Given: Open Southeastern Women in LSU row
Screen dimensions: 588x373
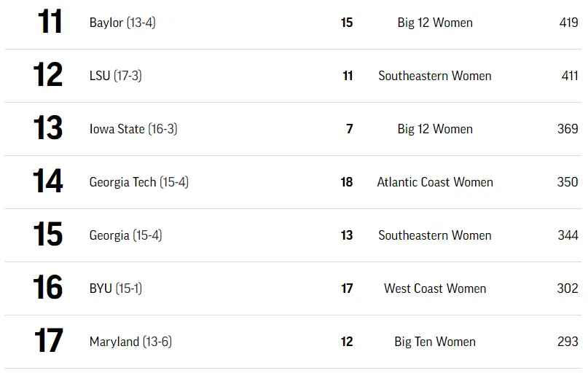Looking at the screenshot, I should 434,76.
